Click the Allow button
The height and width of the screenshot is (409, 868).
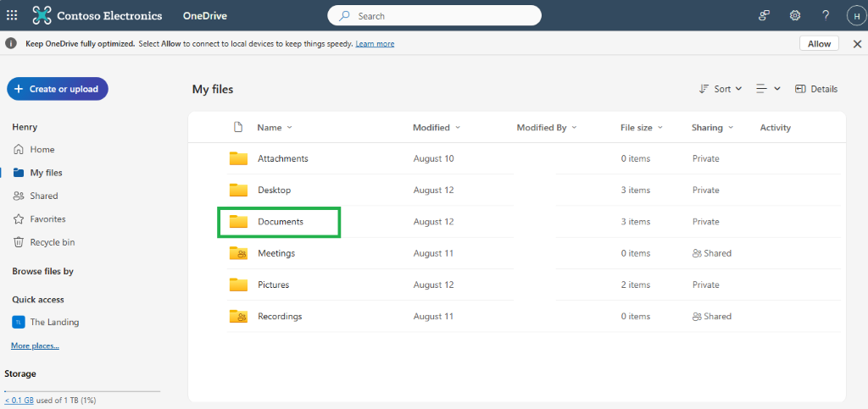click(819, 44)
